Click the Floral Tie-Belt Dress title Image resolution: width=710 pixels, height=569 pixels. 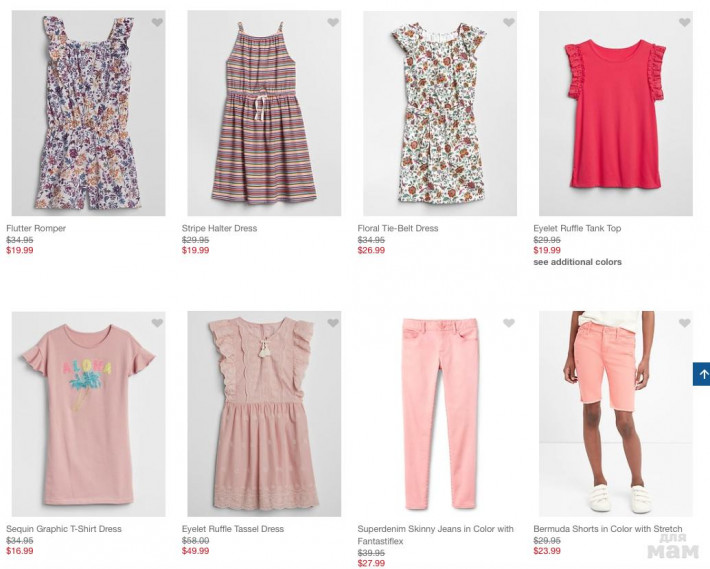point(397,229)
